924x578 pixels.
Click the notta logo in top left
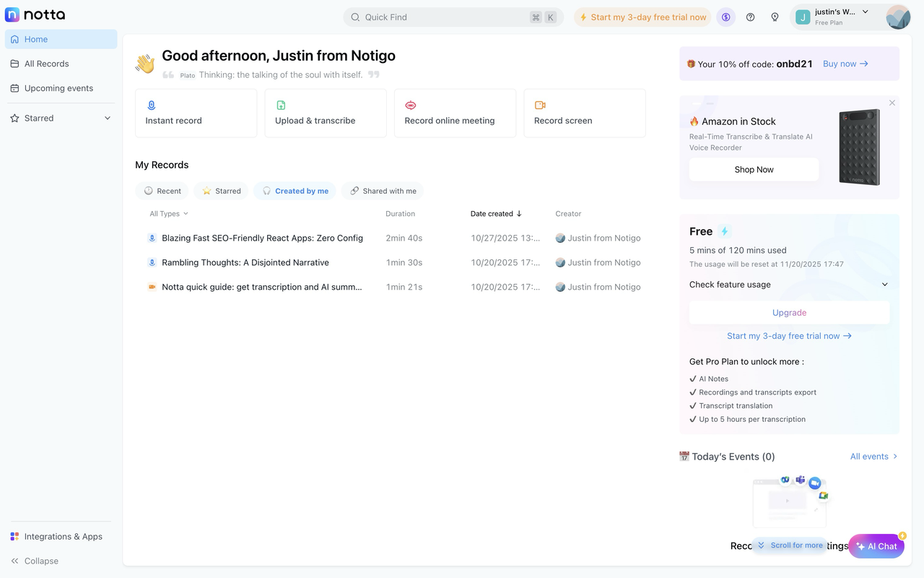point(35,14)
